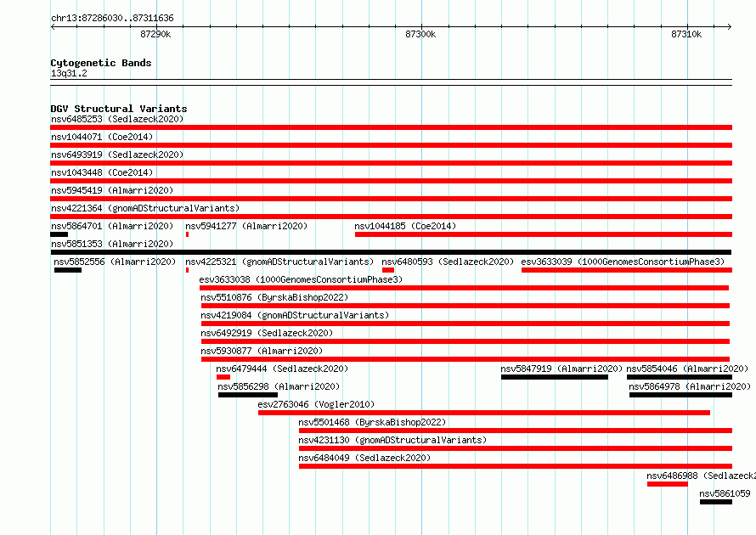The image size is (756, 535).
Task: Click the left arrowhead of the ruler
Action: (53, 27)
